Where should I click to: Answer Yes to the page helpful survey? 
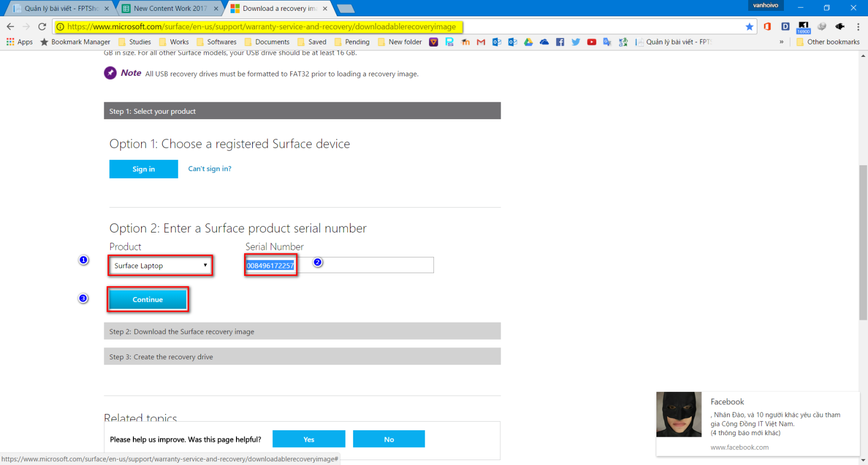click(x=309, y=439)
